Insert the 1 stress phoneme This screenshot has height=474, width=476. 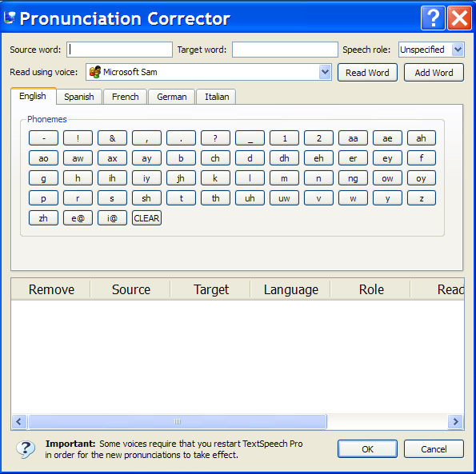284,138
